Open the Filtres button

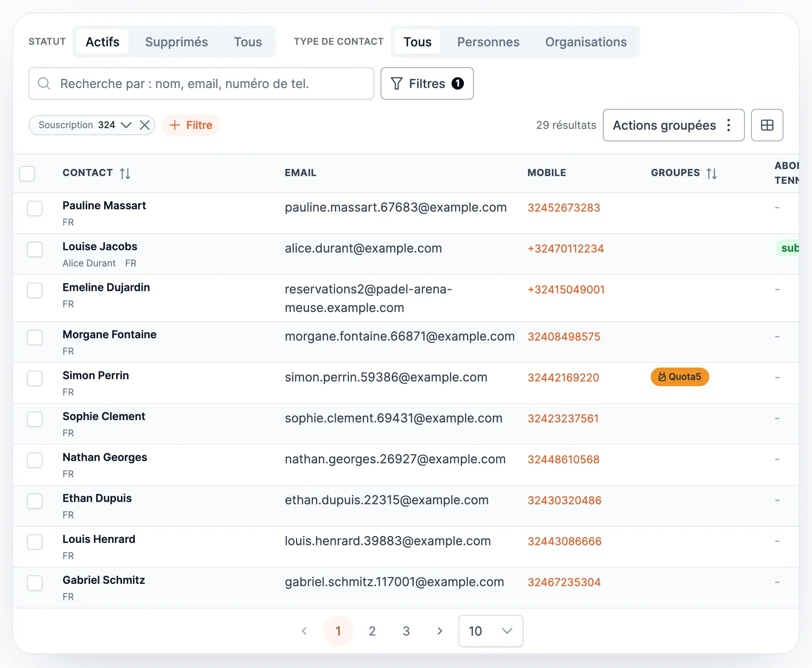(x=427, y=83)
